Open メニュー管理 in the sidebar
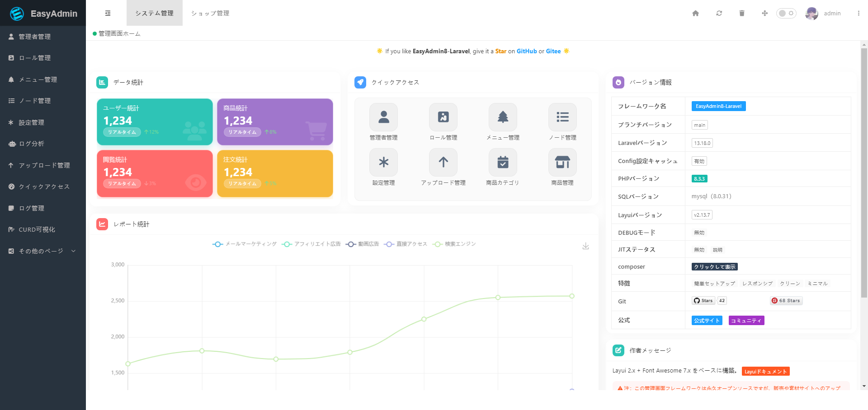The image size is (868, 410). tap(43, 79)
